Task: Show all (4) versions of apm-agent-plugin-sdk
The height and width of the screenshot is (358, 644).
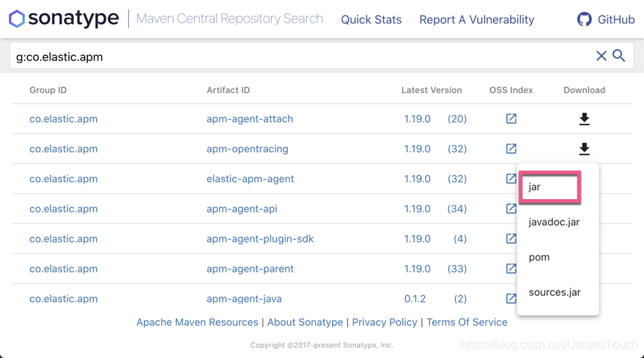Action: (460, 239)
